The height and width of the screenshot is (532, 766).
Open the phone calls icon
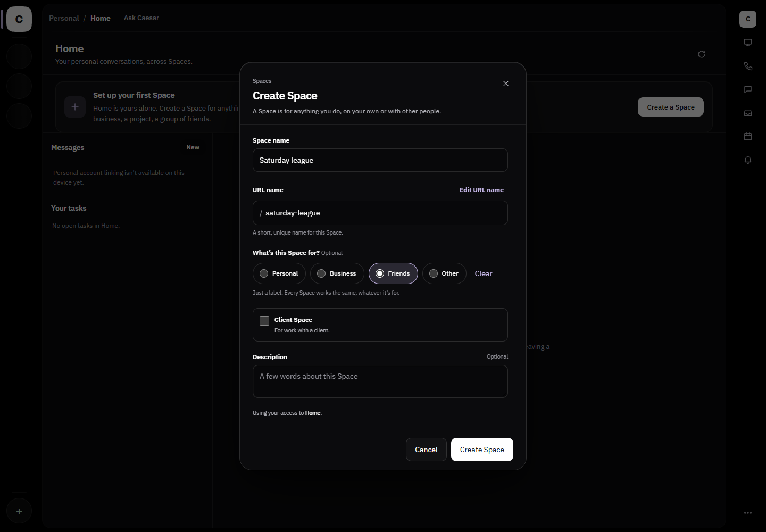(748, 66)
